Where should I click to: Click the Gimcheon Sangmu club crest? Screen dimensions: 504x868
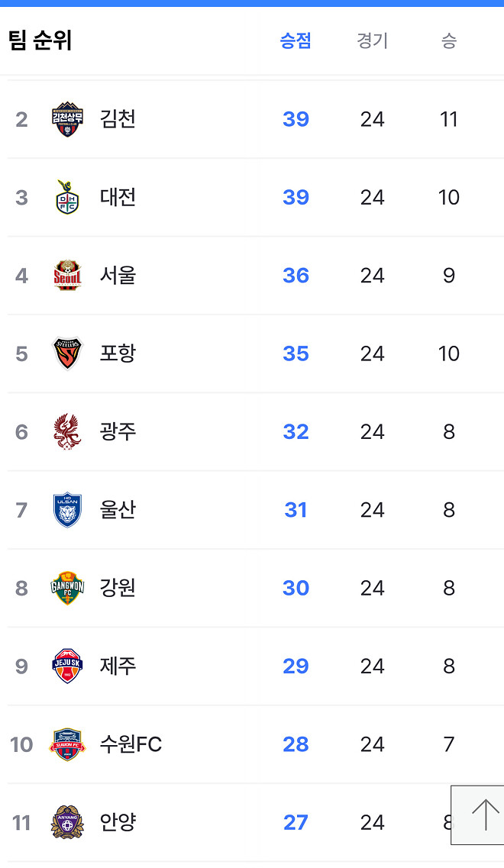click(x=67, y=119)
